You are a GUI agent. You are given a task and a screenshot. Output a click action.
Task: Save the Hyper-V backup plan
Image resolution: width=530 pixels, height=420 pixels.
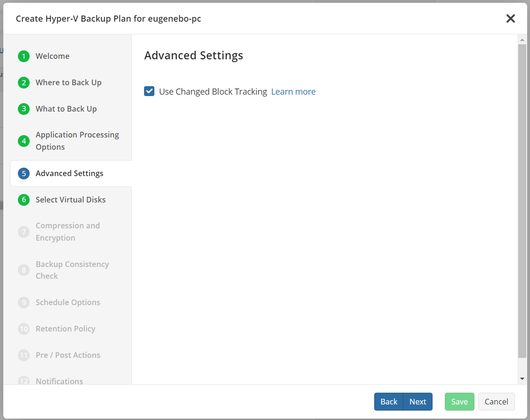tap(459, 402)
